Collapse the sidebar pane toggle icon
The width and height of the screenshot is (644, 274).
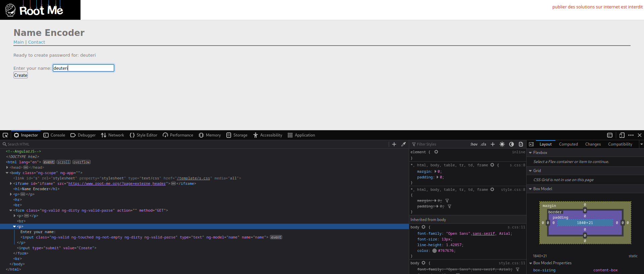tap(531, 144)
